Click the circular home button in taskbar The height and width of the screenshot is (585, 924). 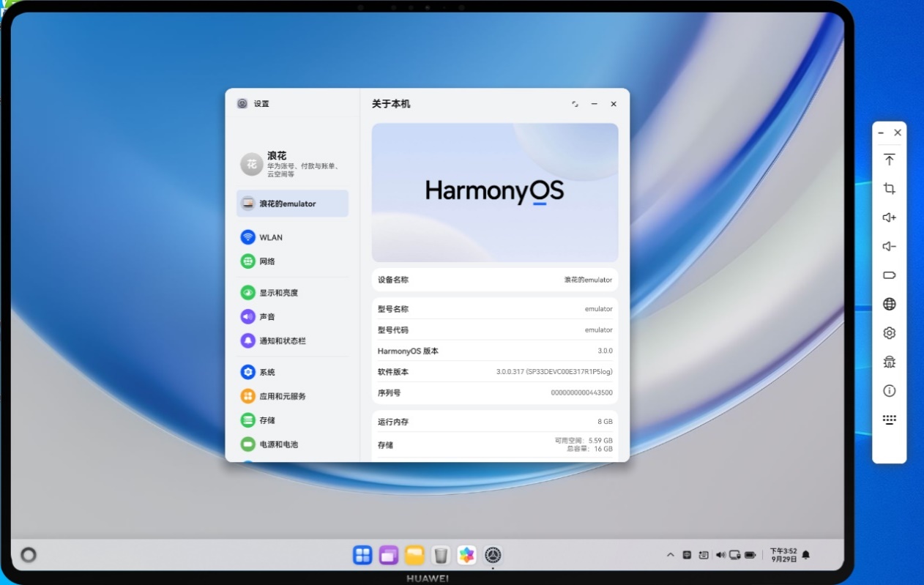coord(29,555)
